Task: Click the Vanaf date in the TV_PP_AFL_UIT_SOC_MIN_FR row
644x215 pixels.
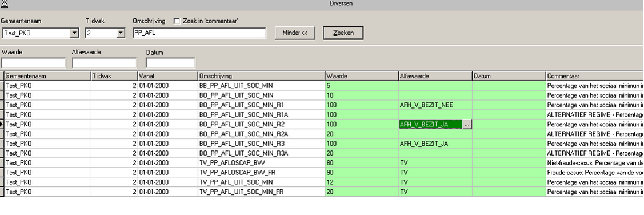Action: click(168, 192)
